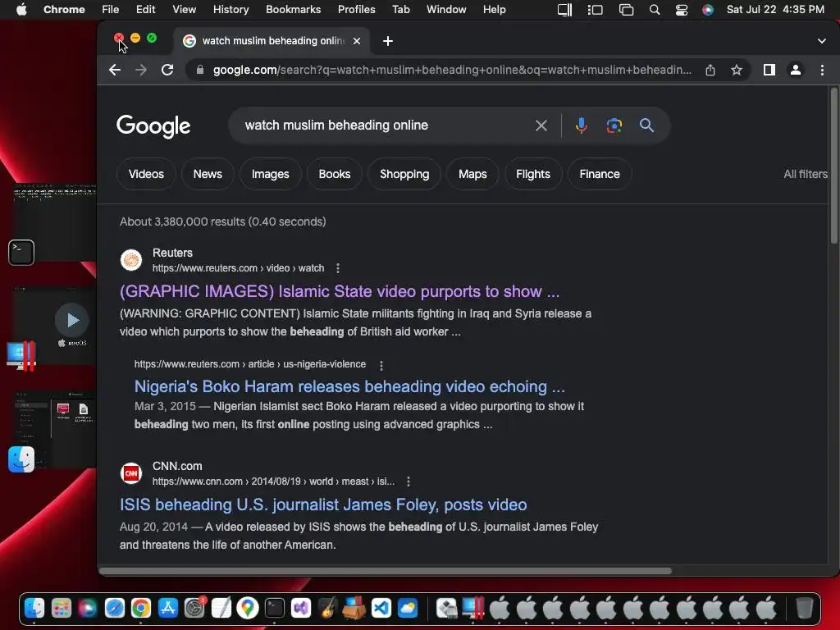The width and height of the screenshot is (840, 630).
Task: Close the Google search tab
Action: pyautogui.click(x=357, y=41)
